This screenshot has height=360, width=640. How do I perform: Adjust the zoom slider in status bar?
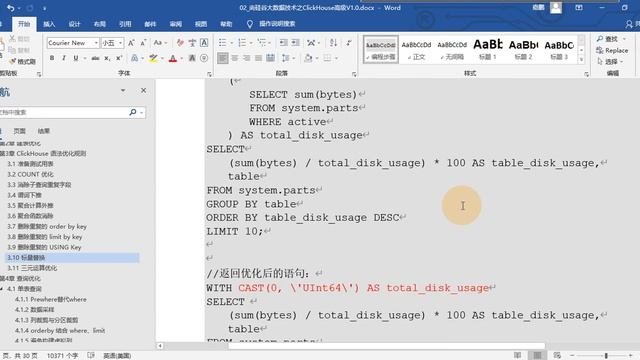[x=606, y=356]
